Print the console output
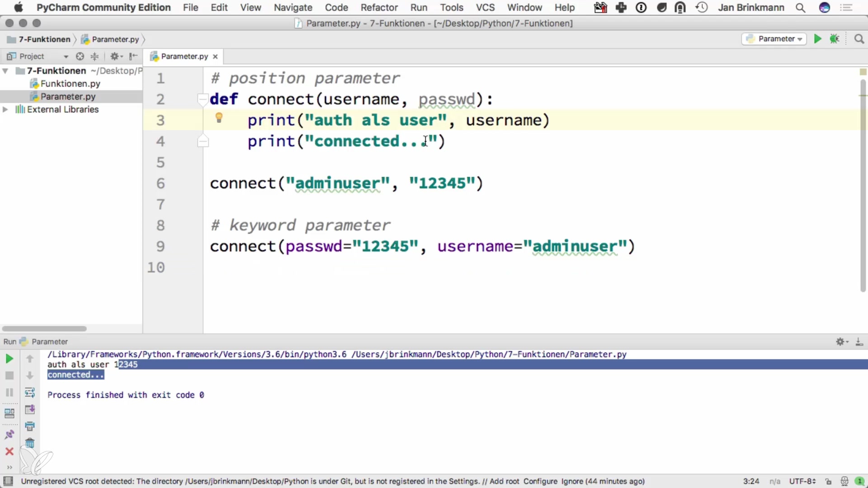868x488 pixels. pos(30,426)
